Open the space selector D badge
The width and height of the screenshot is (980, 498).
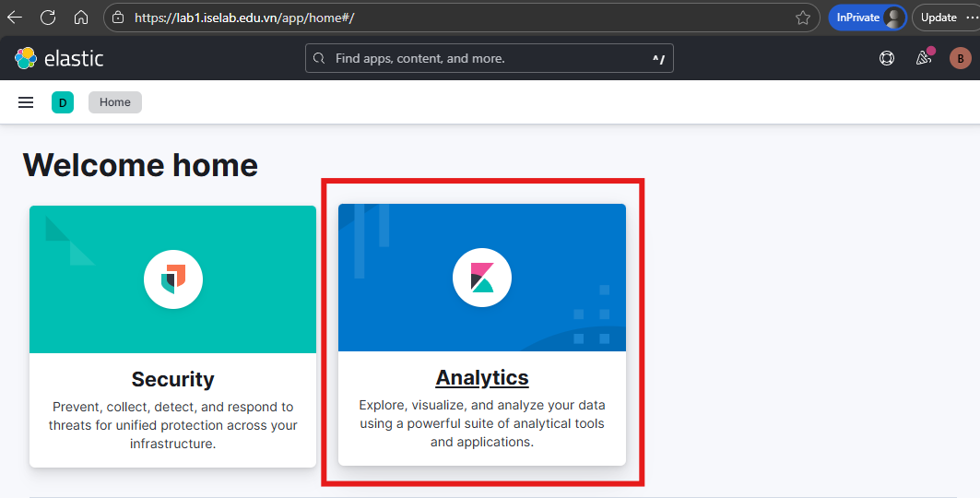coord(63,102)
